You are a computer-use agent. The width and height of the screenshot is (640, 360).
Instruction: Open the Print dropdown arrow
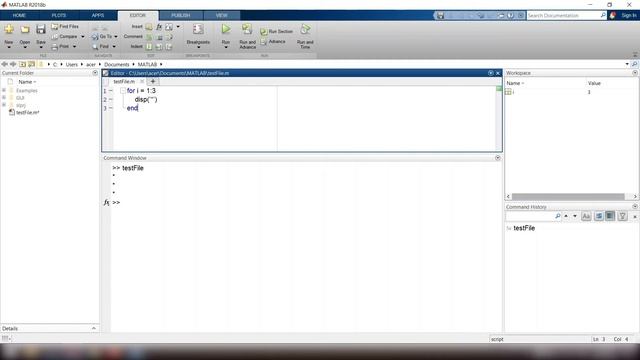pyautogui.click(x=74, y=47)
